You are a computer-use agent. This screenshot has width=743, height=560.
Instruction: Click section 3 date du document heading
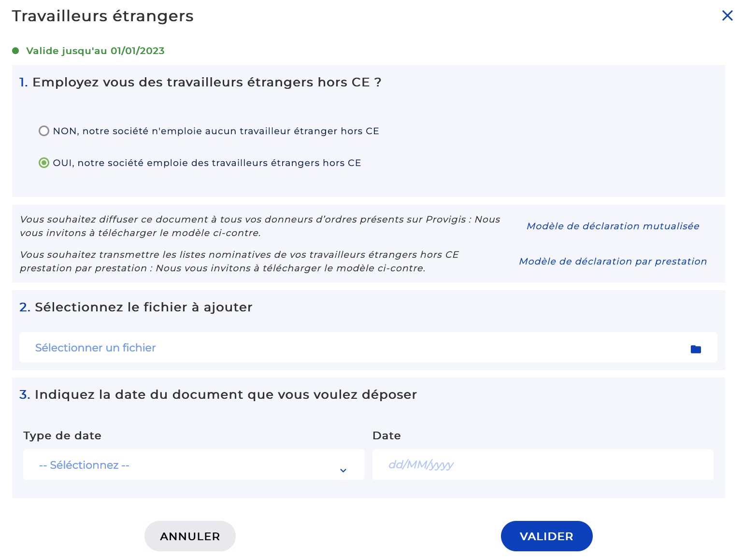coord(218,394)
